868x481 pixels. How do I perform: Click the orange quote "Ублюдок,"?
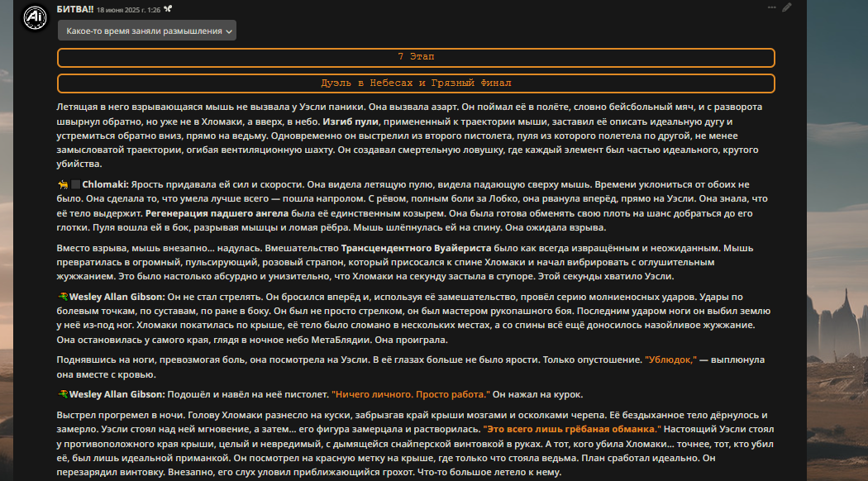pyautogui.click(x=670, y=360)
